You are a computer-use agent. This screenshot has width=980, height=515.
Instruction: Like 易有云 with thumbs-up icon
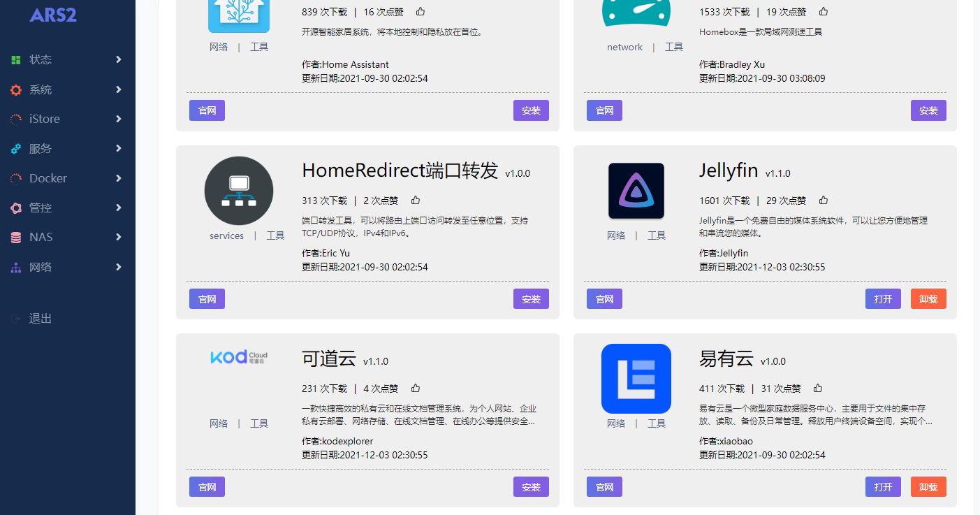(x=818, y=388)
